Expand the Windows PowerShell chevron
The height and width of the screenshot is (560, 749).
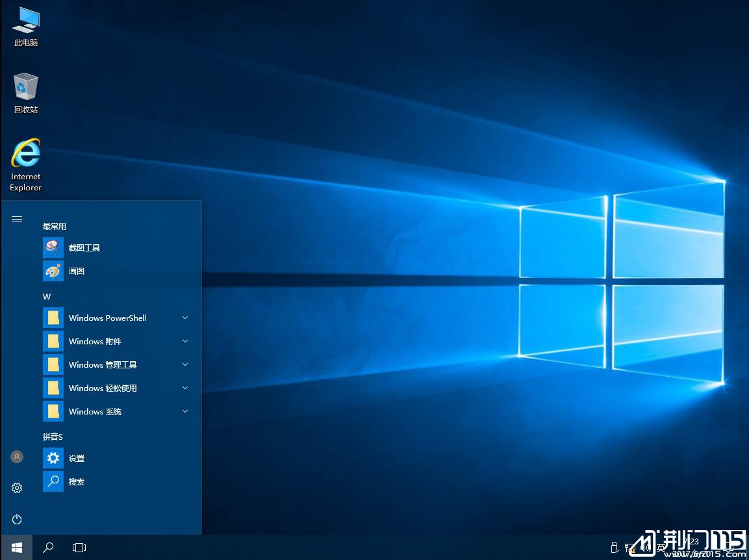tap(185, 318)
